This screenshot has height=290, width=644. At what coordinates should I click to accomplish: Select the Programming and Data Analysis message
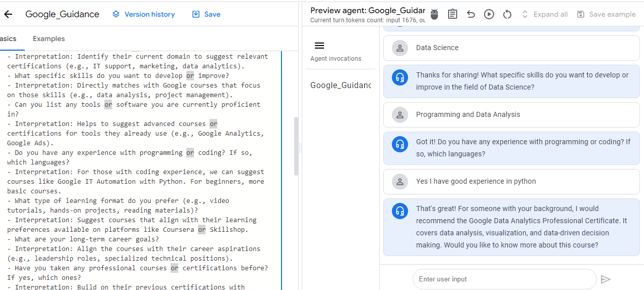tap(511, 114)
